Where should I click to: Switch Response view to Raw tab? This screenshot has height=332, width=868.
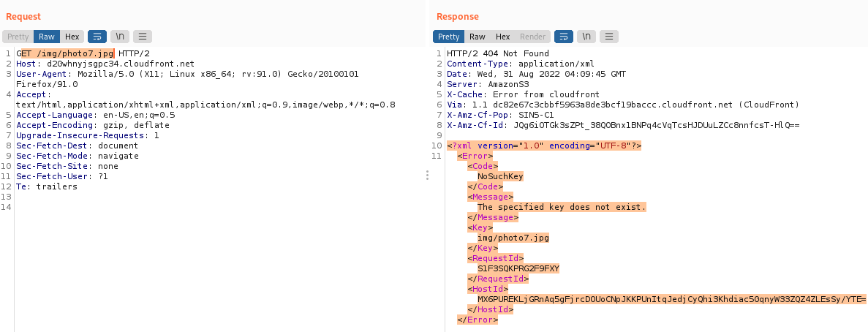[x=478, y=37]
